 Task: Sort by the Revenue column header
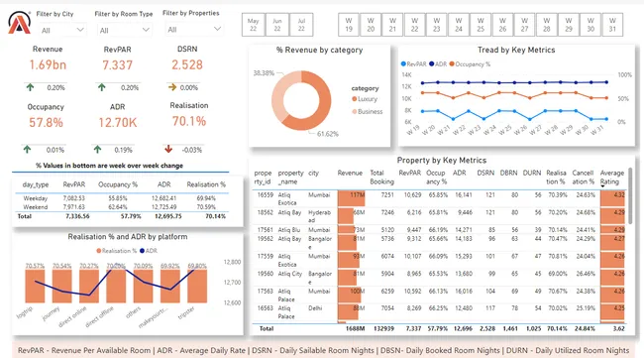pos(350,173)
